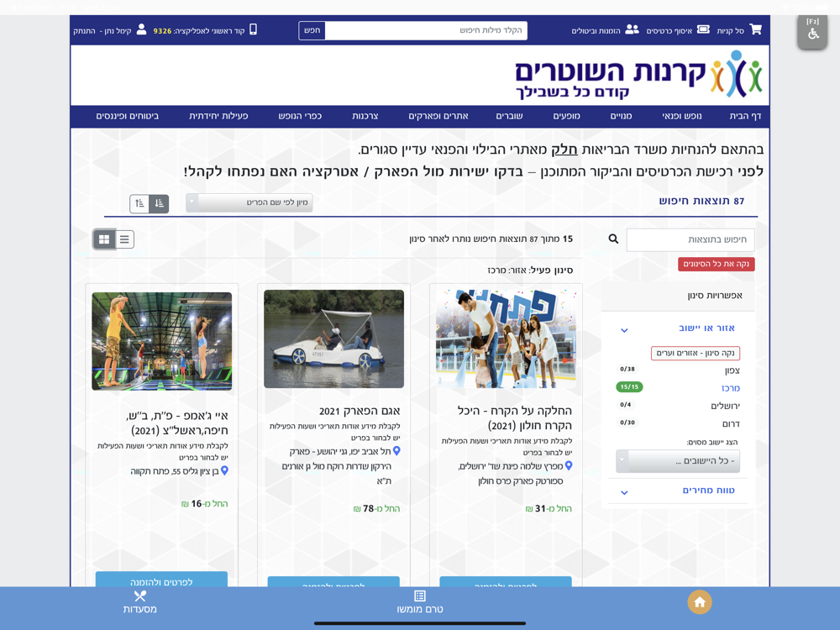Open the all settlements dropdown
Screen dimensions: 840x630
coord(678,460)
